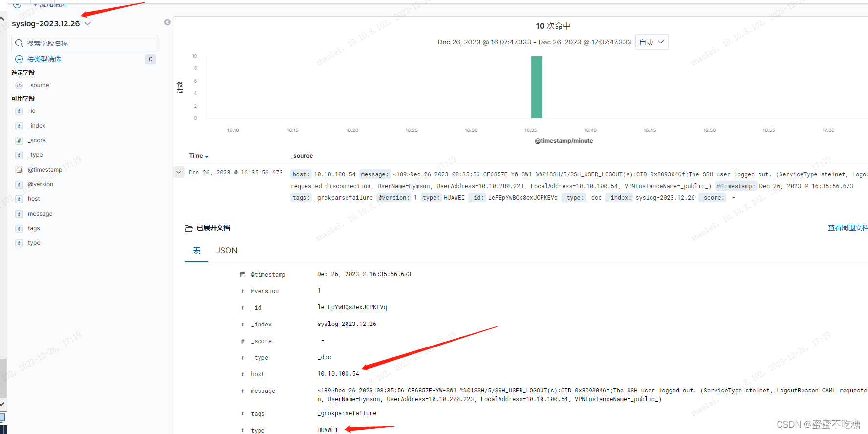Open the filter by type option
The image size is (868, 434).
(44, 59)
